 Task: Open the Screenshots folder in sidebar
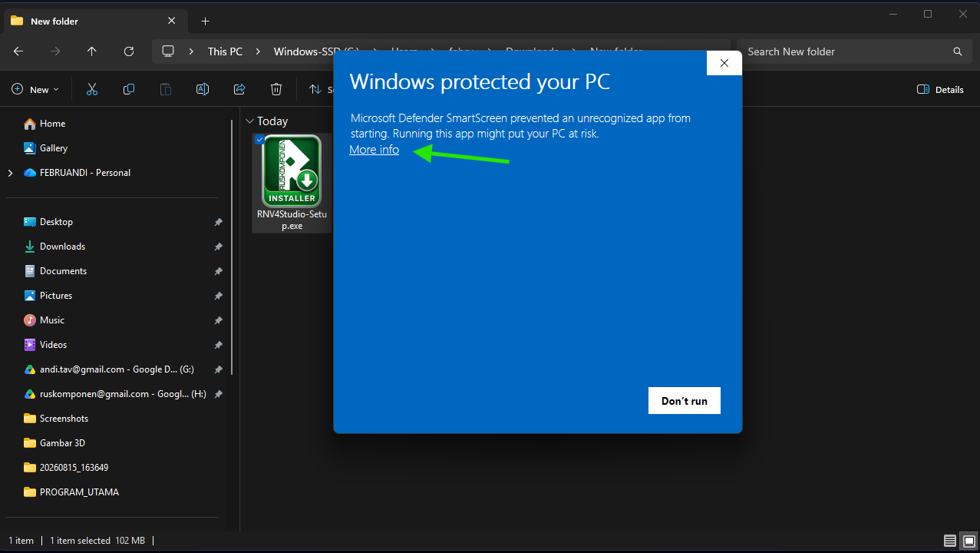tap(64, 419)
